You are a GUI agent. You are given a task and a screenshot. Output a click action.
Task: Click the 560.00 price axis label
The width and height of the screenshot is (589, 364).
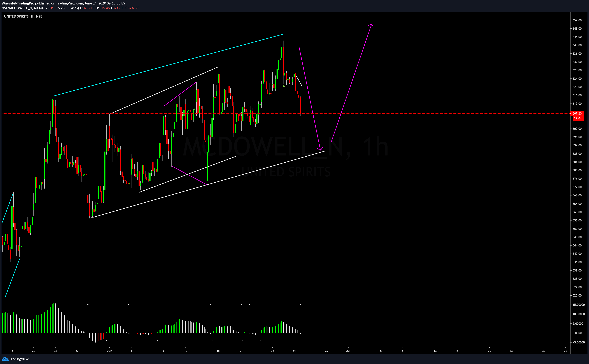click(x=577, y=212)
